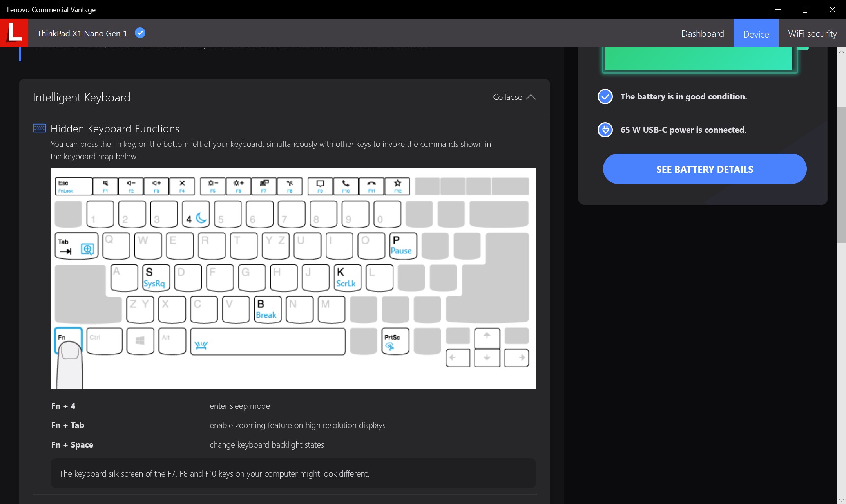This screenshot has width=846, height=504.
Task: Click the blue verified checkmark badge
Action: pyautogui.click(x=140, y=33)
